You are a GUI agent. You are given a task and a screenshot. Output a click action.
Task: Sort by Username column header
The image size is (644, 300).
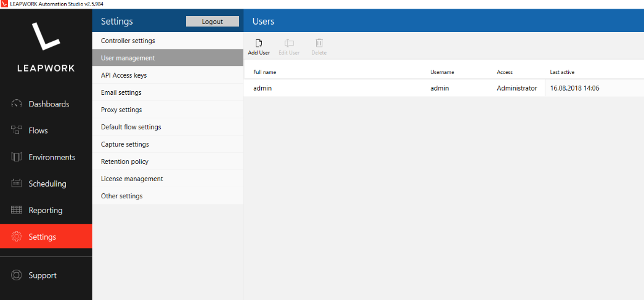442,72
